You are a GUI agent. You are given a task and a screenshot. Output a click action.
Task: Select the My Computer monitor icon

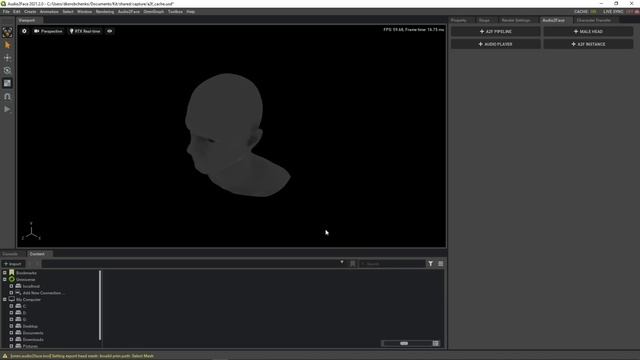point(12,299)
